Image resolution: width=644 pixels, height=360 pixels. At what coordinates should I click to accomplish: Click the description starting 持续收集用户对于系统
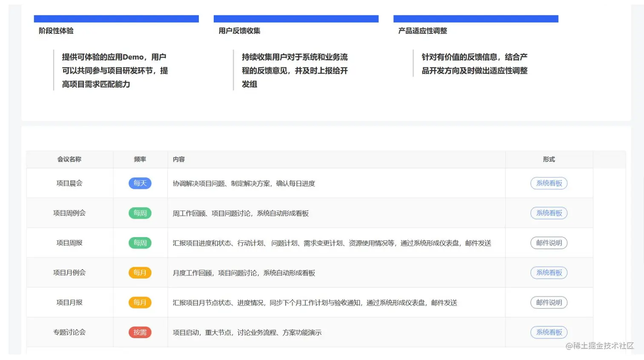295,70
